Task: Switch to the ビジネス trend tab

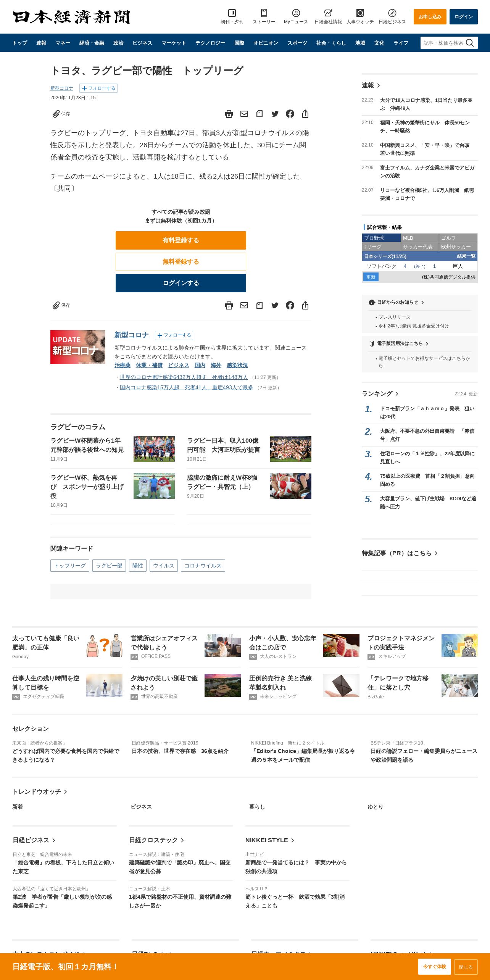Action: (x=141, y=807)
